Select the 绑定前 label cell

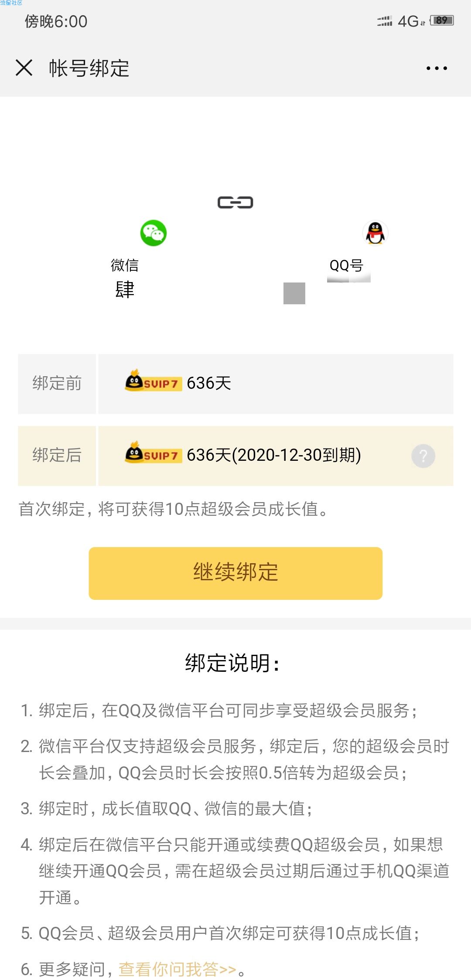point(57,384)
